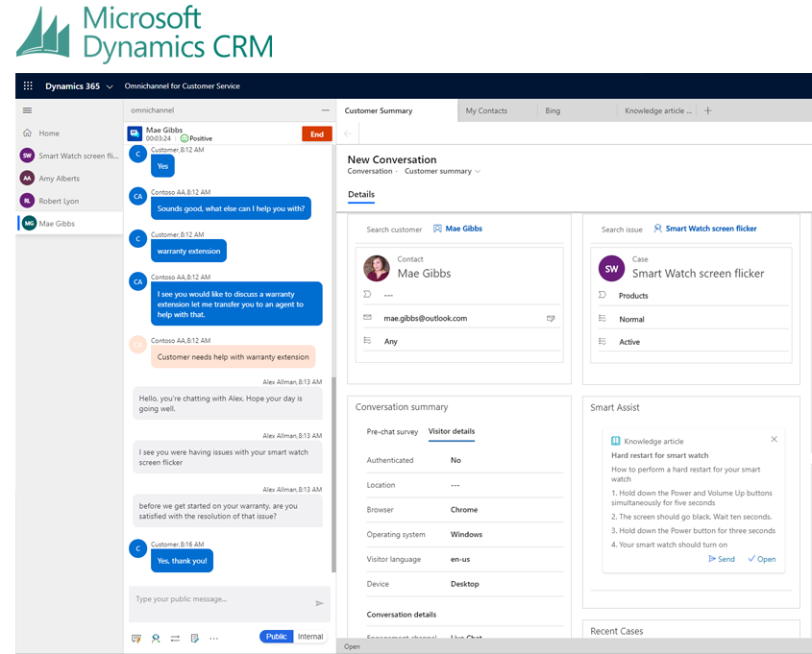Click the Active status value
The image size is (812, 654).
coord(629,342)
